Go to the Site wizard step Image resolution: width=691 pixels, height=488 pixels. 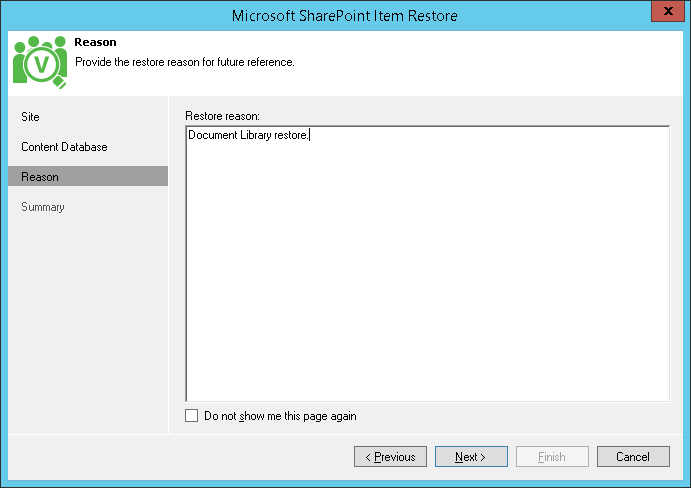pos(30,117)
